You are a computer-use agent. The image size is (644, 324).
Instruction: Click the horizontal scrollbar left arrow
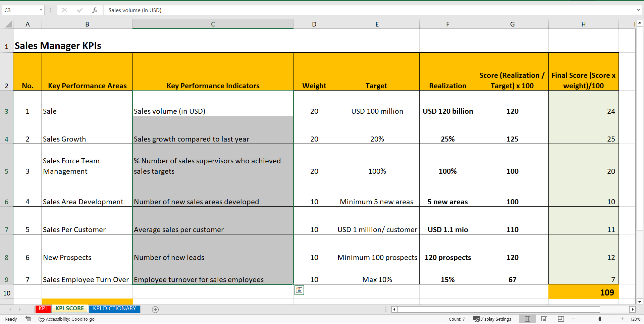point(394,309)
